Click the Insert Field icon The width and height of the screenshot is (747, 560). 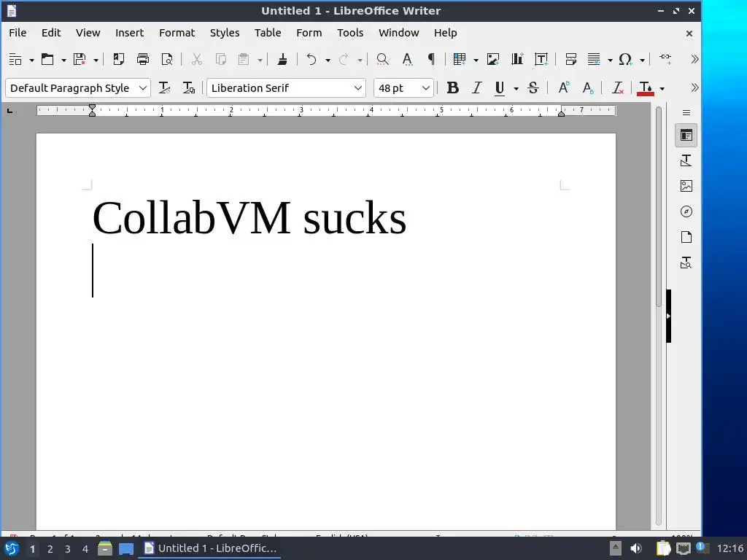pos(594,59)
